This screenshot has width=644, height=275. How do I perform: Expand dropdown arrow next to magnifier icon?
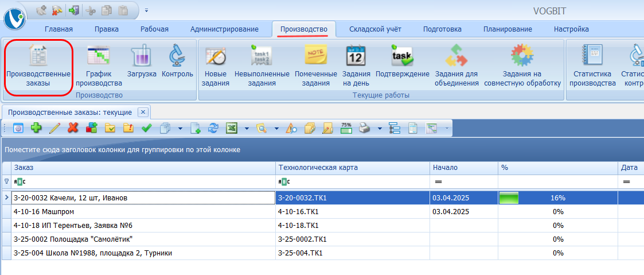[276, 129]
